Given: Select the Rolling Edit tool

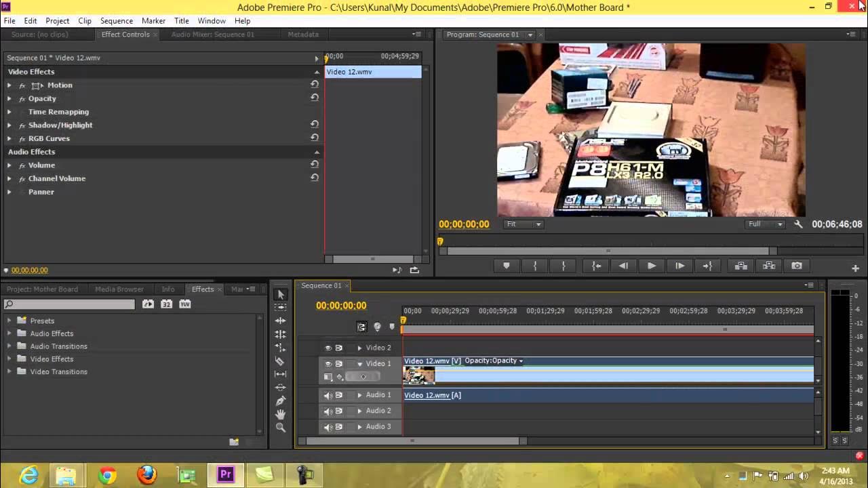Looking at the screenshot, I should [x=281, y=334].
